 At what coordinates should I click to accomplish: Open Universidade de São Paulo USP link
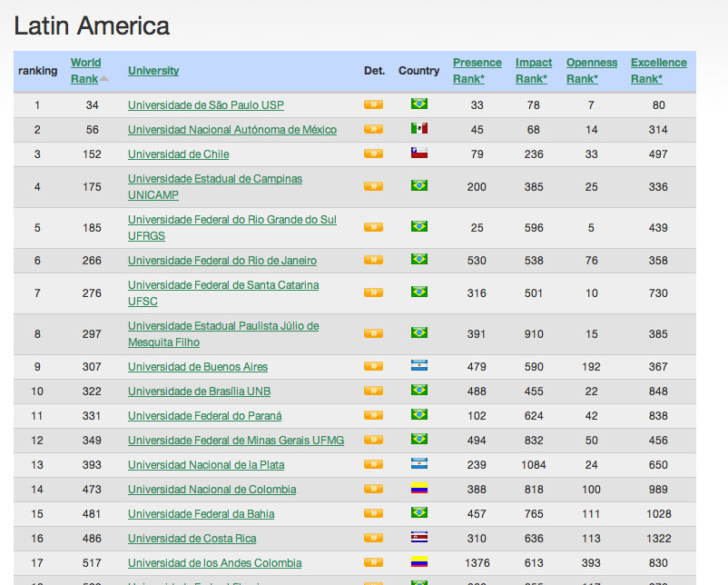(x=206, y=105)
